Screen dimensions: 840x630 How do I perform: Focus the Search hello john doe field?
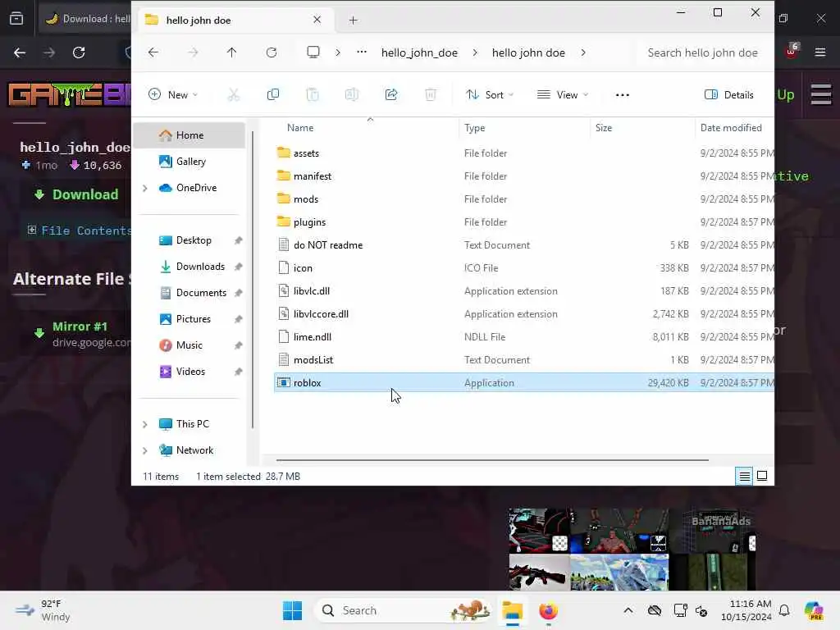pos(703,52)
